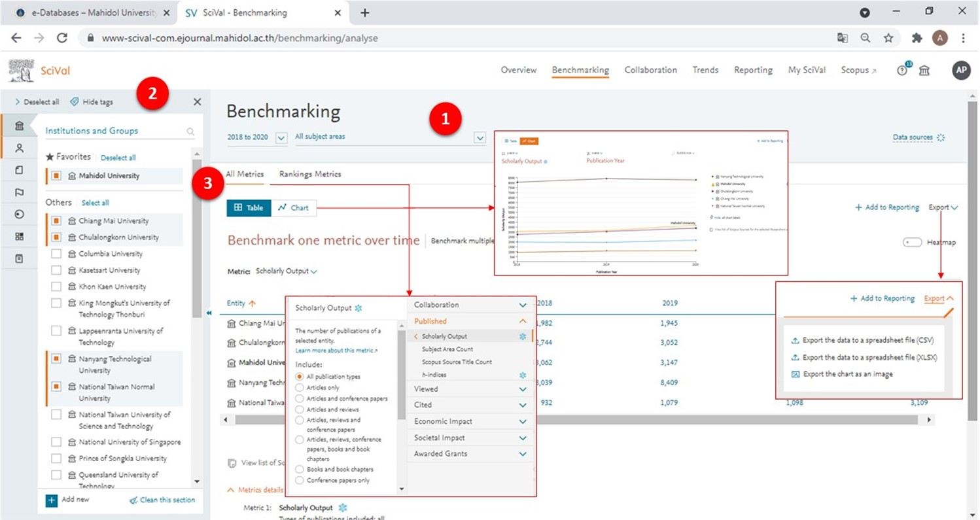Image resolution: width=980 pixels, height=520 pixels.
Task: Open the 2018 to 2020 year range dropdown
Action: coord(281,137)
